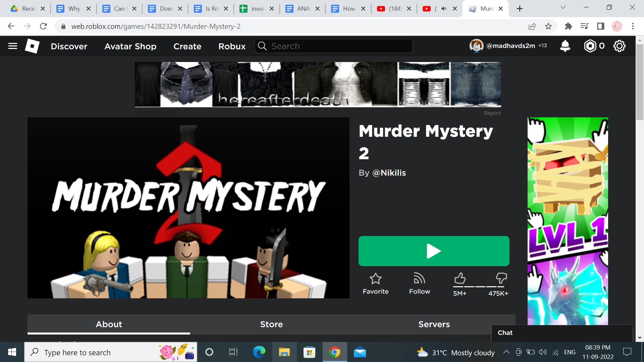
Task: Open Task View on the taskbar
Action: pyautogui.click(x=233, y=352)
